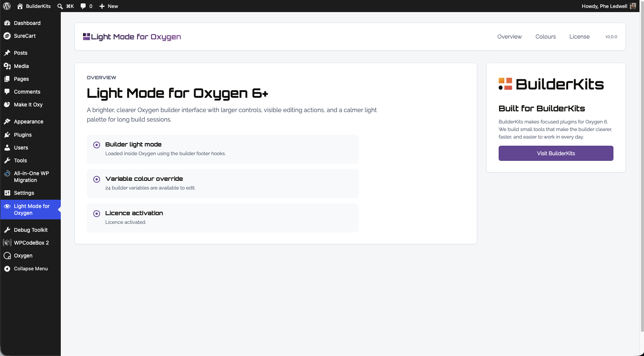Open the Oxygen menu item
644x356 pixels.
pos(30,256)
